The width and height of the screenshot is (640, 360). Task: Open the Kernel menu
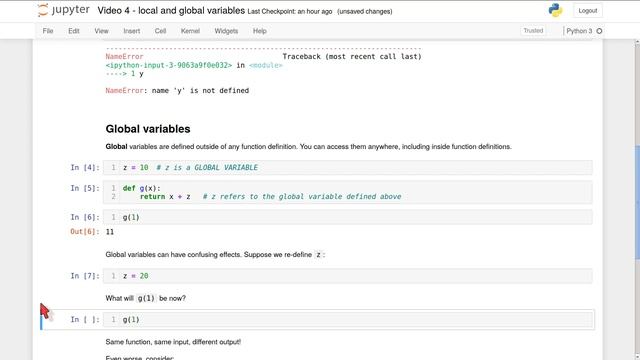coord(190,31)
